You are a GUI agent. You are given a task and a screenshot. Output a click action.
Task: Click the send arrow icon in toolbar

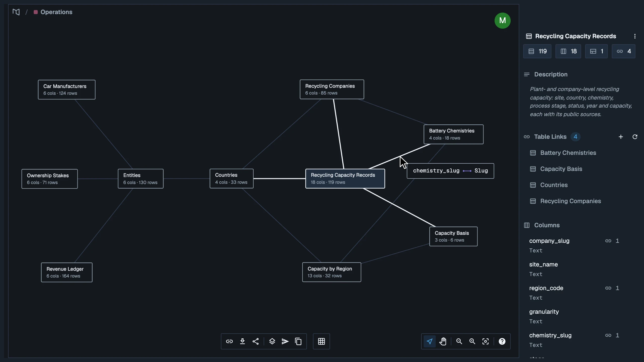[x=285, y=341]
